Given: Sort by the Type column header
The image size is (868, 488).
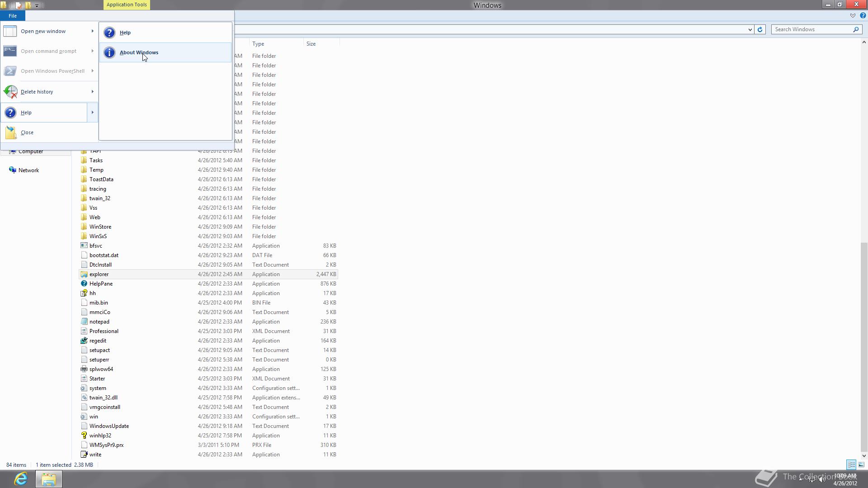Looking at the screenshot, I should click(276, 44).
